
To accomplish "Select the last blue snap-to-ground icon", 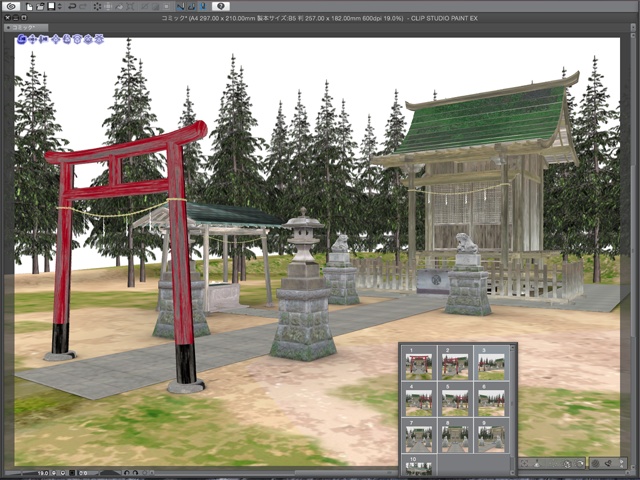I will pyautogui.click(x=99, y=39).
